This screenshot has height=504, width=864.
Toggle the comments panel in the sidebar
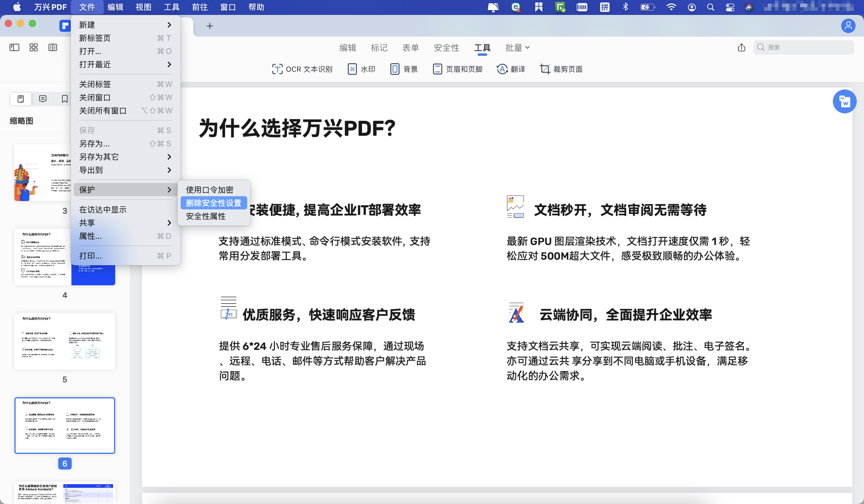pyautogui.click(x=43, y=99)
